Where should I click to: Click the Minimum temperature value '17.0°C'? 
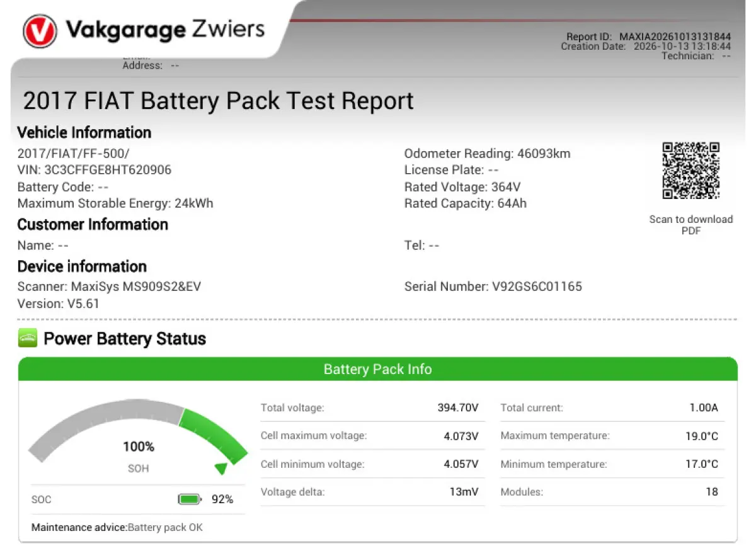tap(702, 464)
